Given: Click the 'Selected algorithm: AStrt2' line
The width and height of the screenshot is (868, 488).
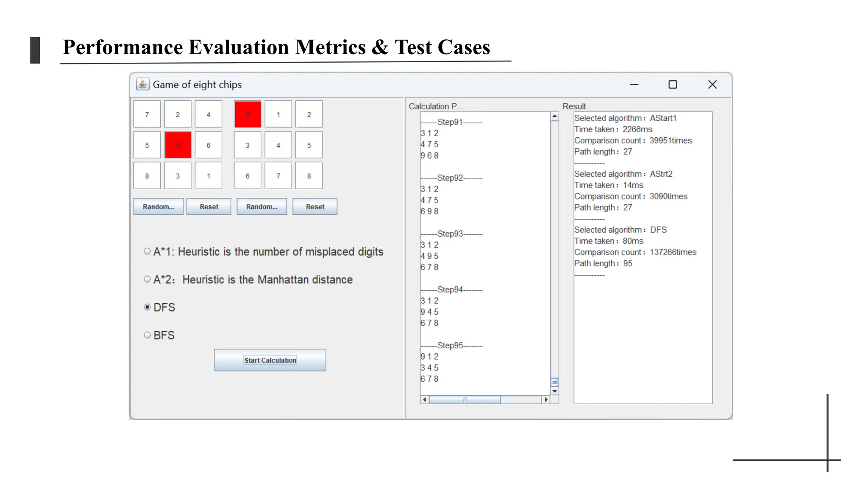Looking at the screenshot, I should tap(623, 174).
